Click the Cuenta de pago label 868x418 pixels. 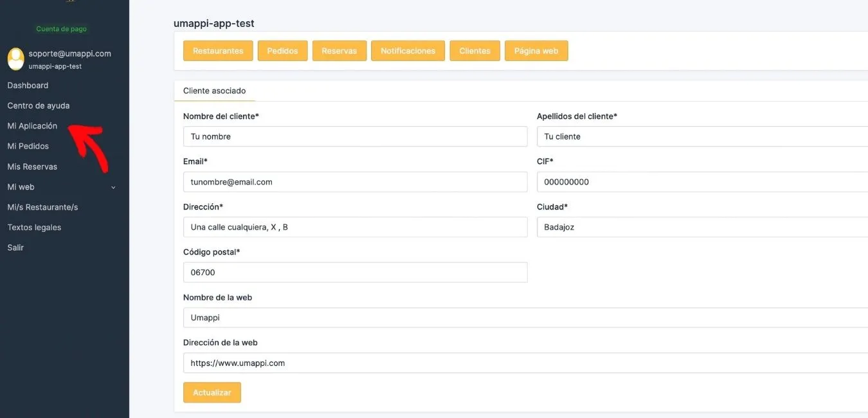(x=62, y=29)
